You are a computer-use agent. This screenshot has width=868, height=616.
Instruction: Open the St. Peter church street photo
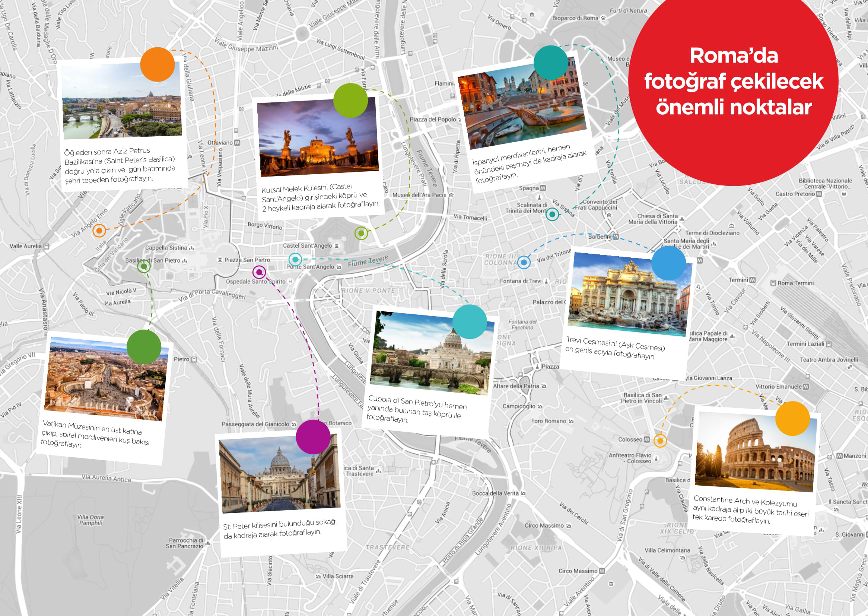click(x=280, y=474)
